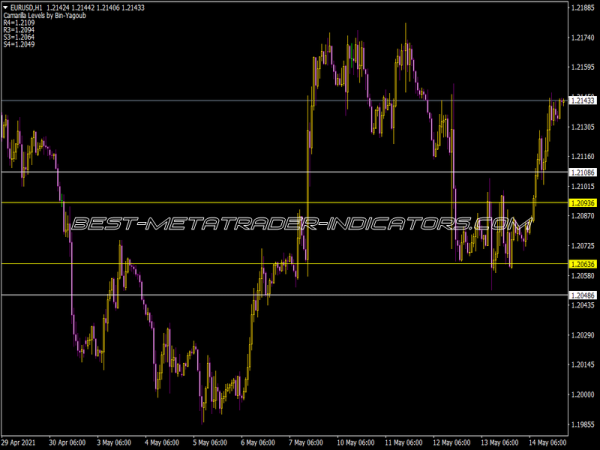Click the 1.20486 white price tag
This screenshot has height=450, width=600.
coord(582,295)
